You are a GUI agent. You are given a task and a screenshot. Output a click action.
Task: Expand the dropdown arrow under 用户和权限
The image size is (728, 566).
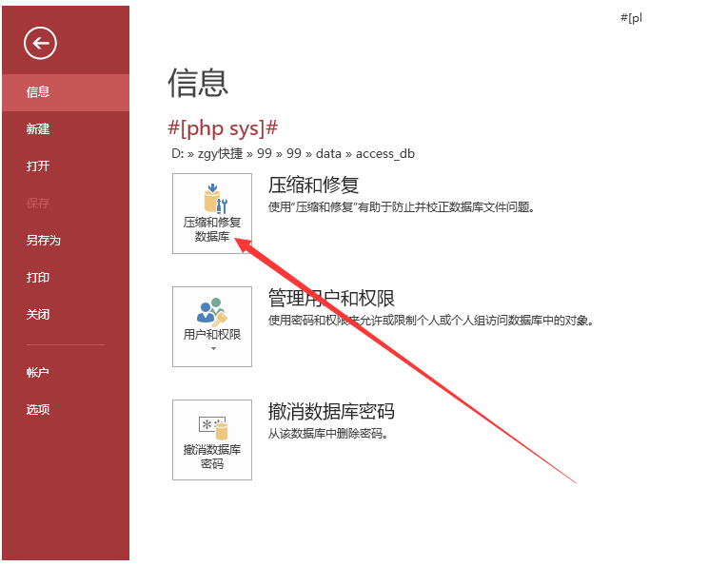coord(212,349)
